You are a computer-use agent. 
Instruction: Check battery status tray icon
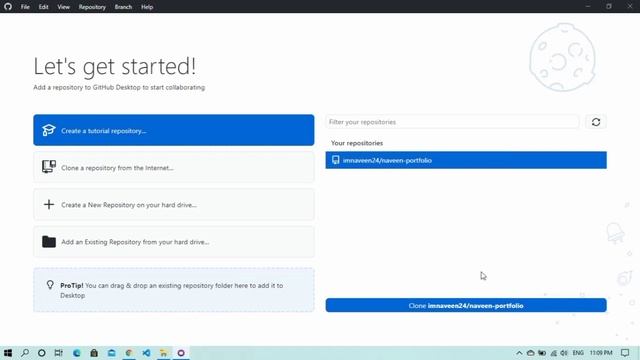[542, 353]
